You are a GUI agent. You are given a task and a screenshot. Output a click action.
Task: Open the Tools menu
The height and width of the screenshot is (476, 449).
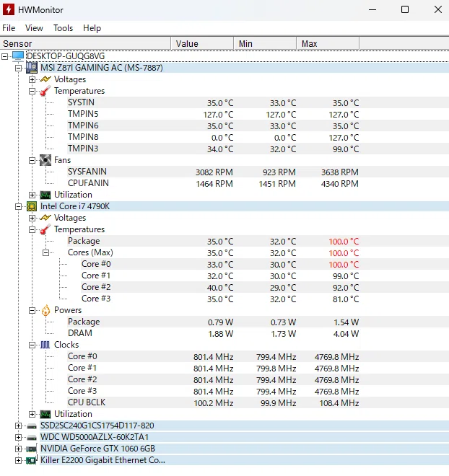pyautogui.click(x=64, y=28)
